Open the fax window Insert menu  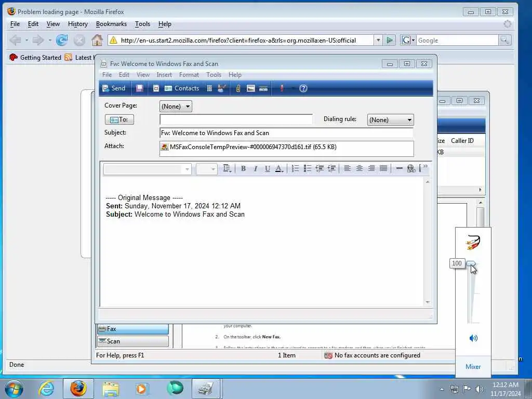164,75
